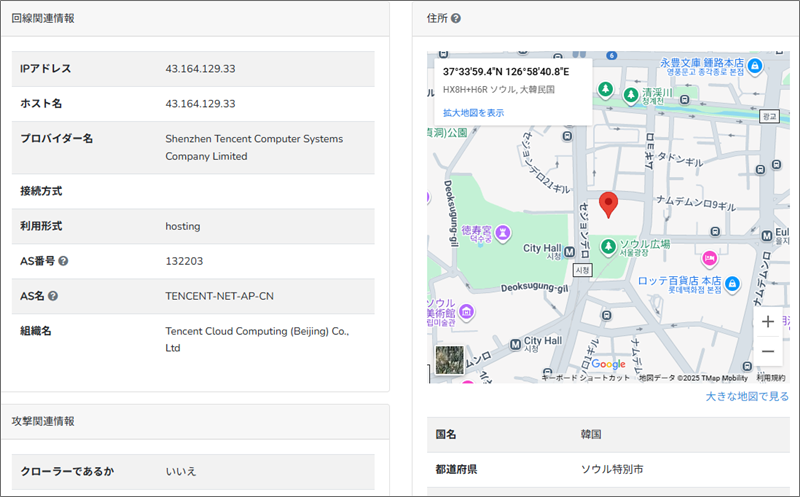Click the HX8H+H6R ソウル plus code text
The width and height of the screenshot is (800, 497).
click(498, 90)
